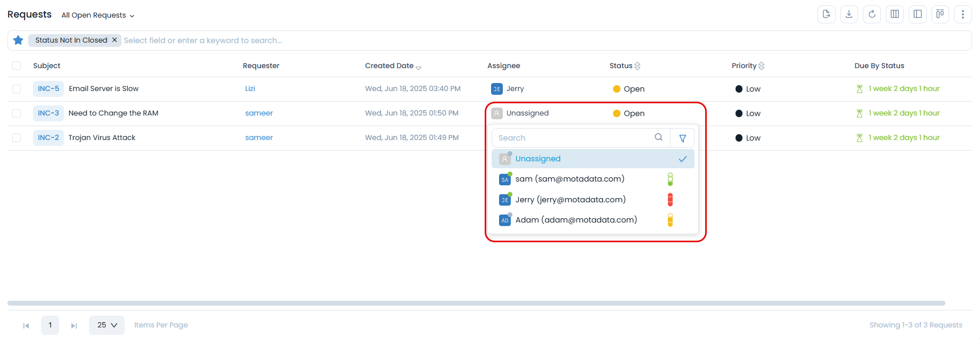Image resolution: width=980 pixels, height=345 pixels.
Task: Open the assignee filter funnel icon
Action: tap(682, 138)
